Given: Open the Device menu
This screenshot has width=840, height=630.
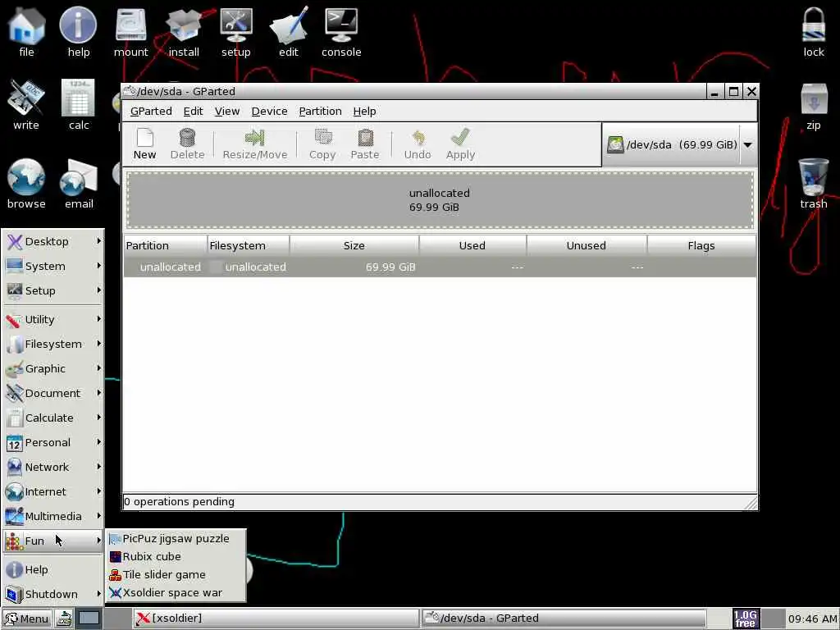Looking at the screenshot, I should (269, 111).
